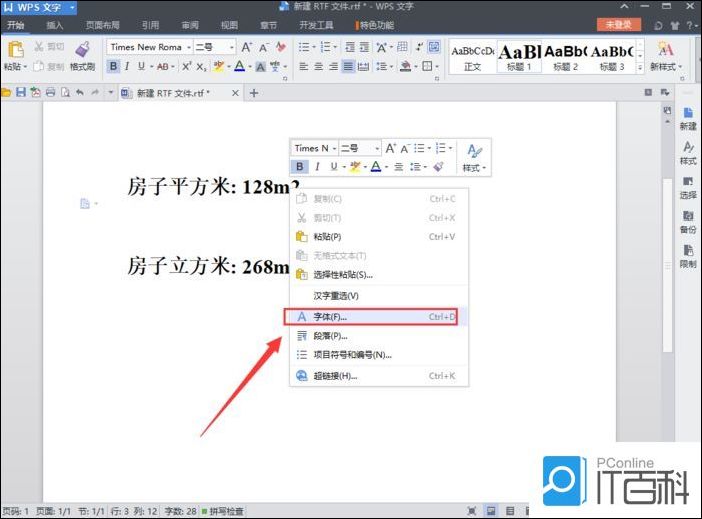Activate the 格式刷 format painter brush
This screenshot has width=702, height=519.
pyautogui.click(x=82, y=56)
